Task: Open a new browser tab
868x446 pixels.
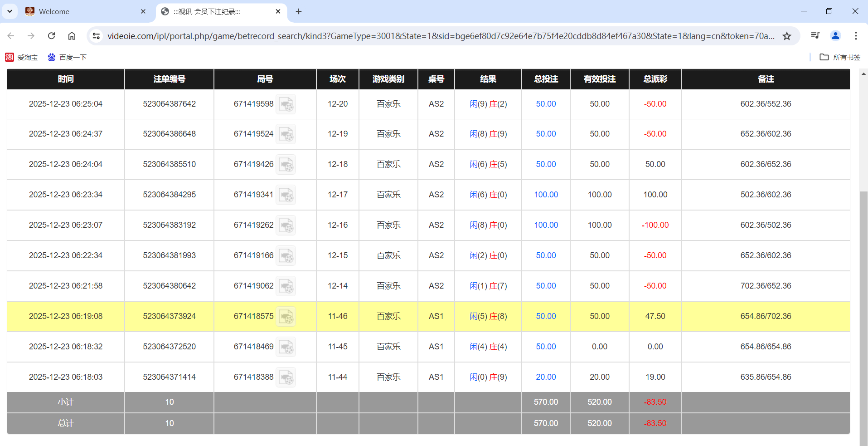Action: pos(299,11)
